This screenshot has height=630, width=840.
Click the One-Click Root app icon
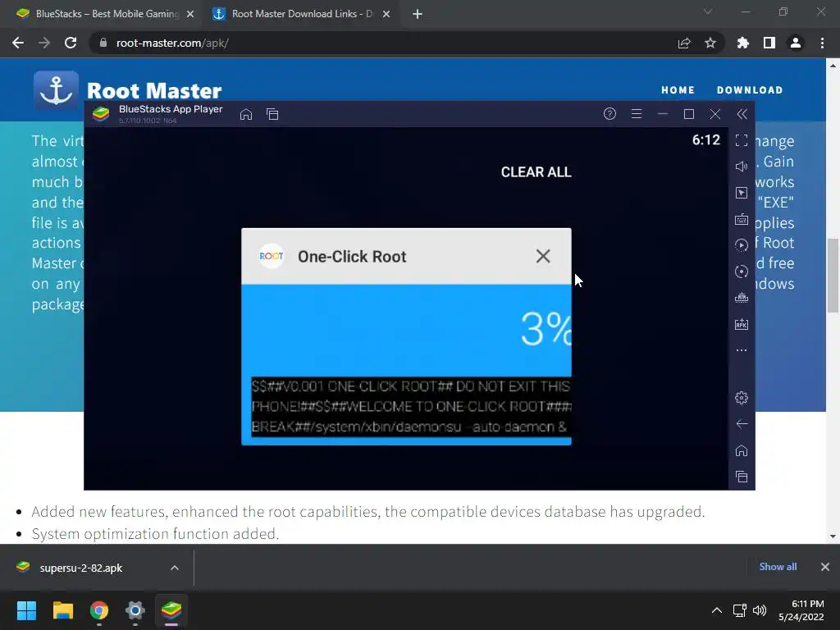pyautogui.click(x=272, y=256)
